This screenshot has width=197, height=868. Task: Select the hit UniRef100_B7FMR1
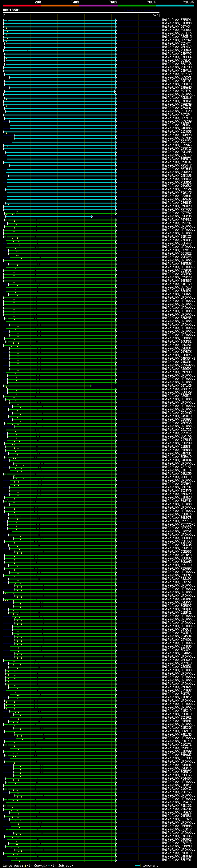point(176,20)
